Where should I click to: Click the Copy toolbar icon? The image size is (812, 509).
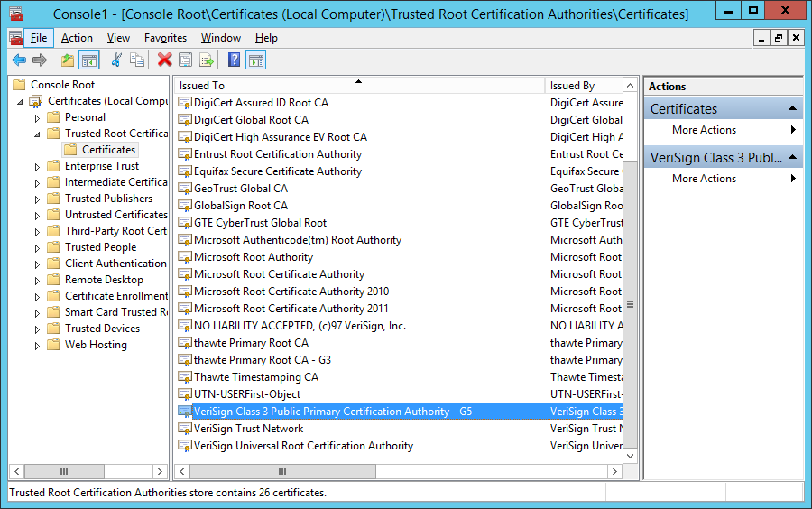click(x=137, y=60)
